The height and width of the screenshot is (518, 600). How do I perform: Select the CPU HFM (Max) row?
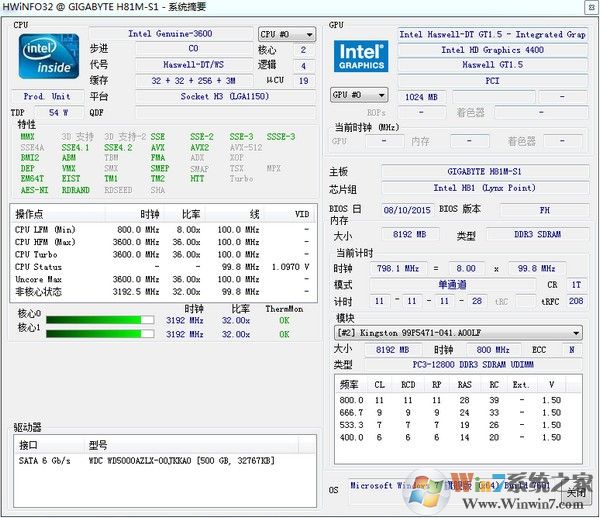(x=163, y=242)
